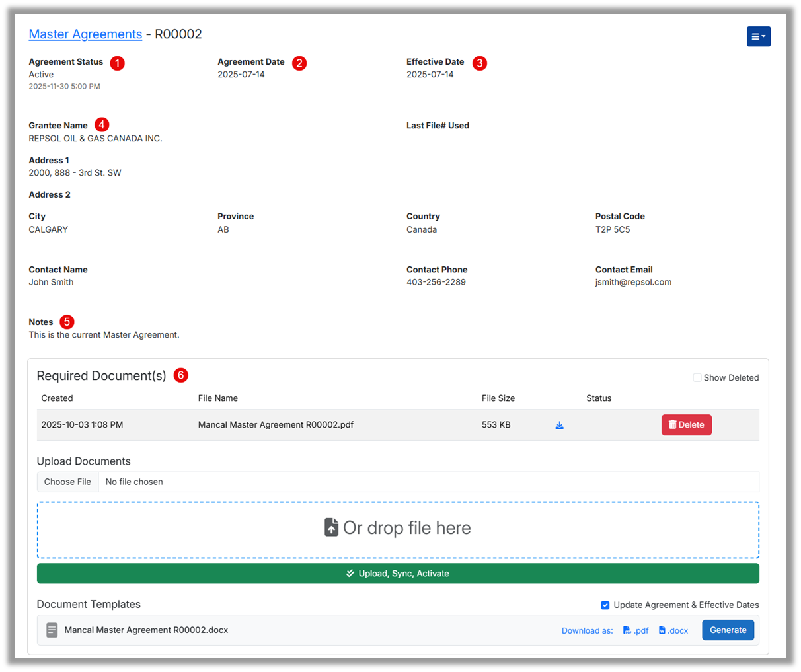This screenshot has width=801, height=672.
Task: Open the hamburger menu dropdown button
Action: click(758, 36)
